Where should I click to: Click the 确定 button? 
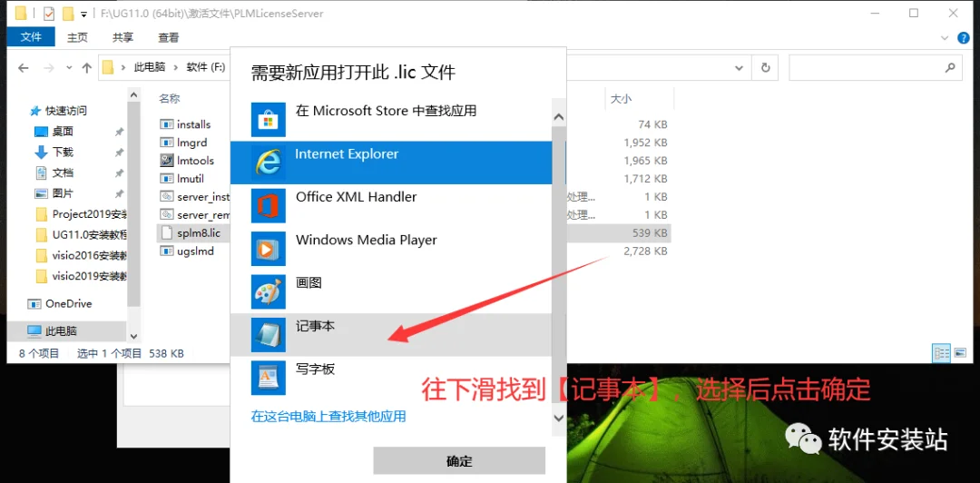pos(459,461)
